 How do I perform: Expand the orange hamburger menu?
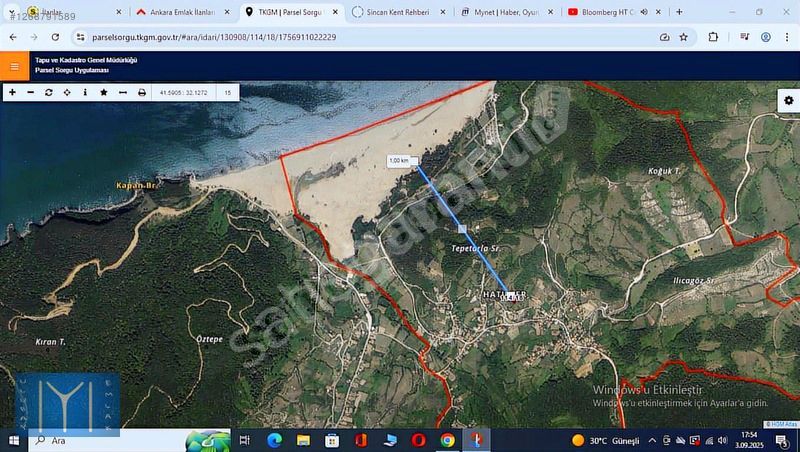(14, 67)
